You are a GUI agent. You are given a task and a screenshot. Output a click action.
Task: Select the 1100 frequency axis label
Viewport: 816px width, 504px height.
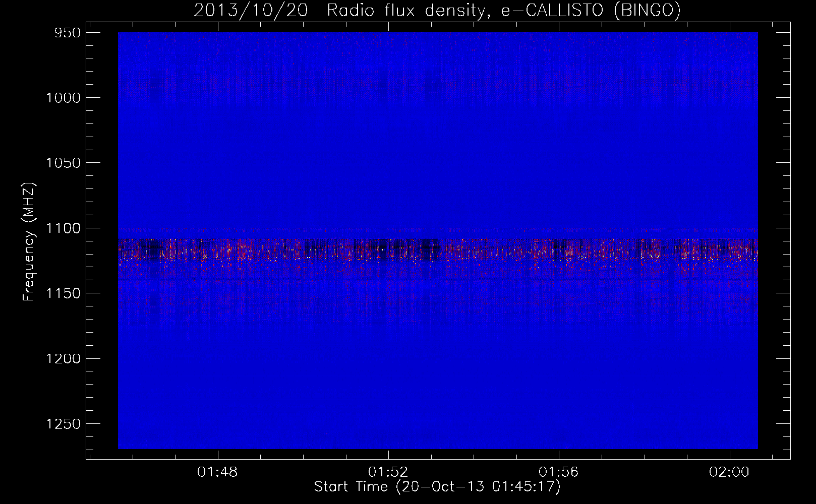click(63, 228)
